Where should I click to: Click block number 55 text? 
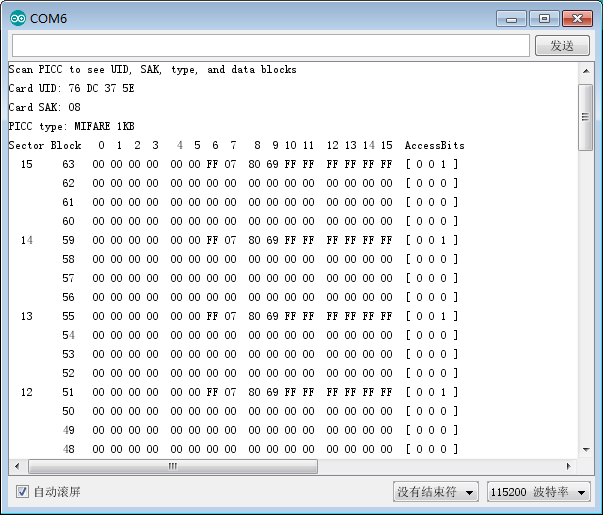click(68, 316)
